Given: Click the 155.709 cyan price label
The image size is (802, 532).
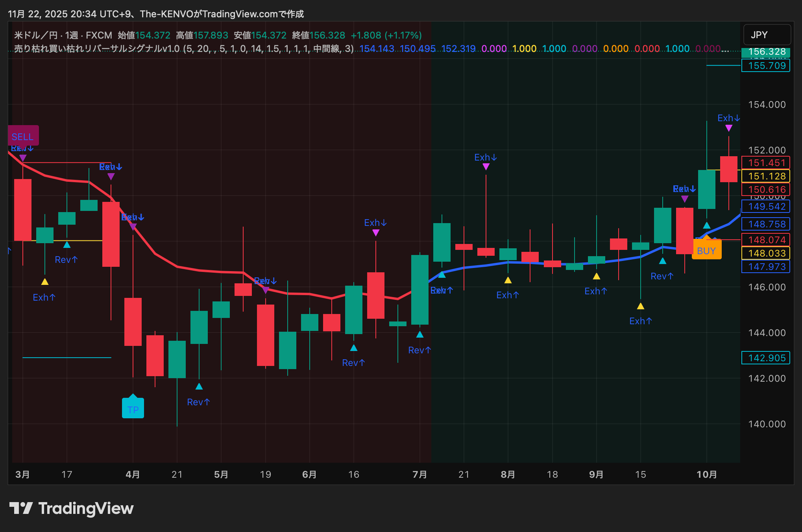Looking at the screenshot, I should 765,66.
